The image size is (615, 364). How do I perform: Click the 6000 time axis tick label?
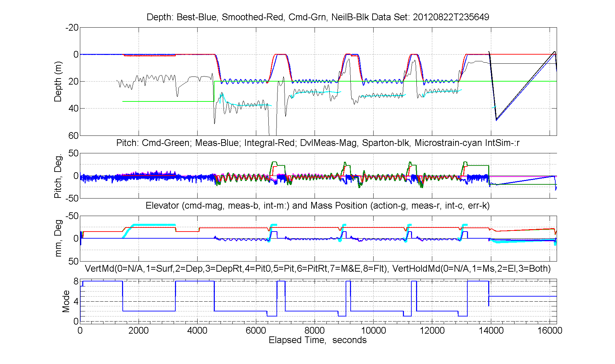256,331
